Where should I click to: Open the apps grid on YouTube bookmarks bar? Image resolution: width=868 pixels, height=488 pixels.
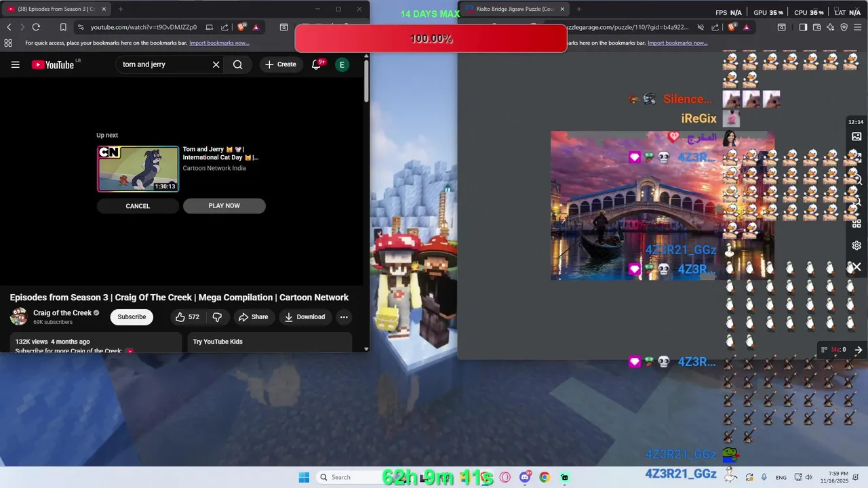tap(8, 43)
